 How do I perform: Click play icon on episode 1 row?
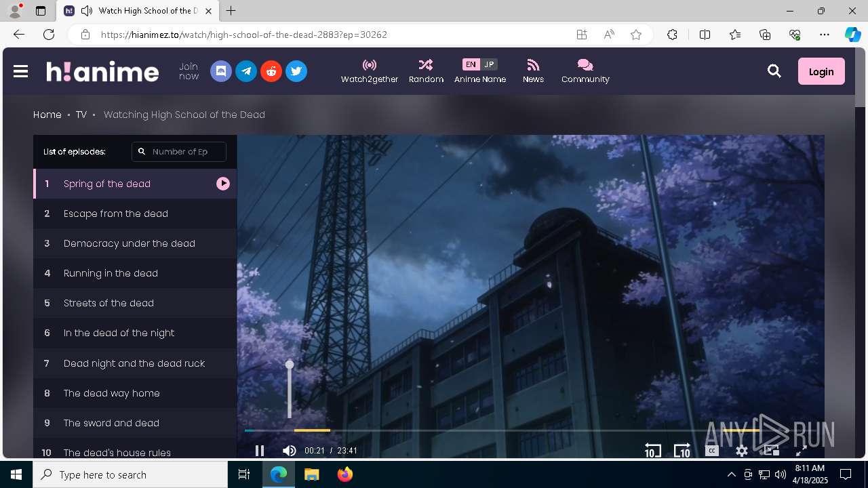pyautogui.click(x=223, y=184)
